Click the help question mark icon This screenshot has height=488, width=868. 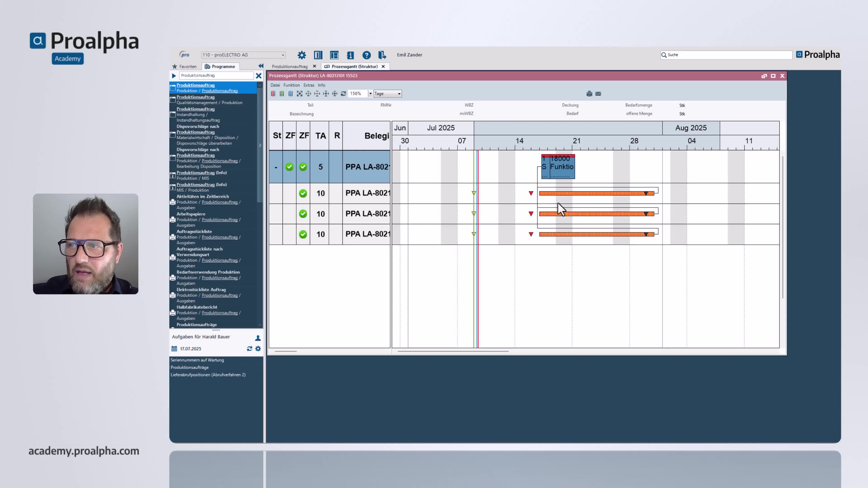pyautogui.click(x=367, y=55)
